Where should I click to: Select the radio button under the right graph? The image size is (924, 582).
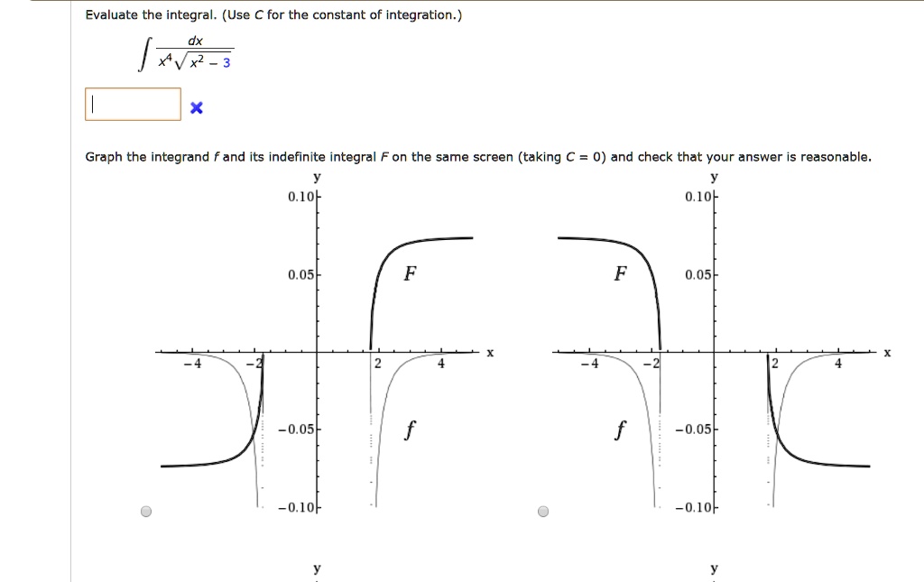543,511
